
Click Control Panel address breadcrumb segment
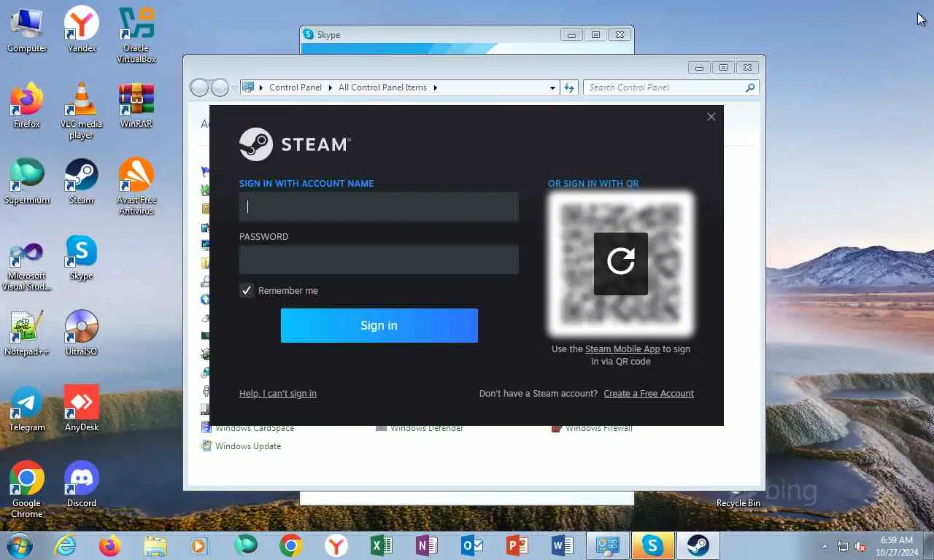(x=296, y=87)
